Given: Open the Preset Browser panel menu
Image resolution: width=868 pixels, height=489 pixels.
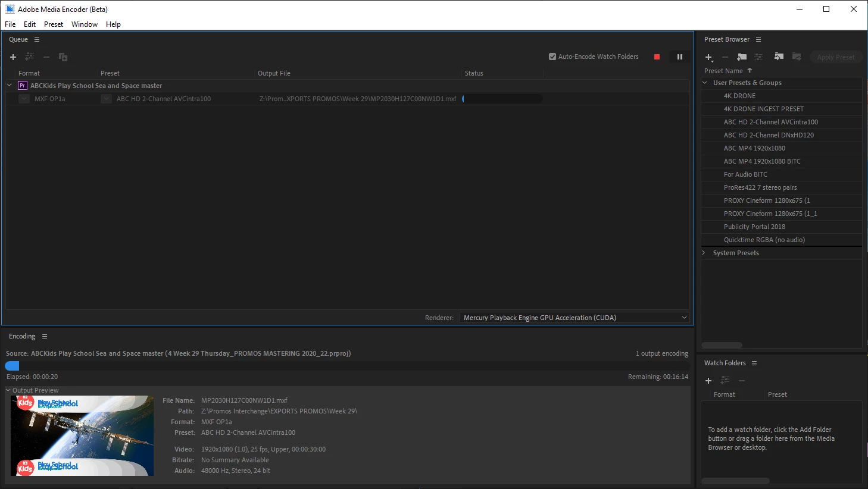Looking at the screenshot, I should click(x=758, y=40).
